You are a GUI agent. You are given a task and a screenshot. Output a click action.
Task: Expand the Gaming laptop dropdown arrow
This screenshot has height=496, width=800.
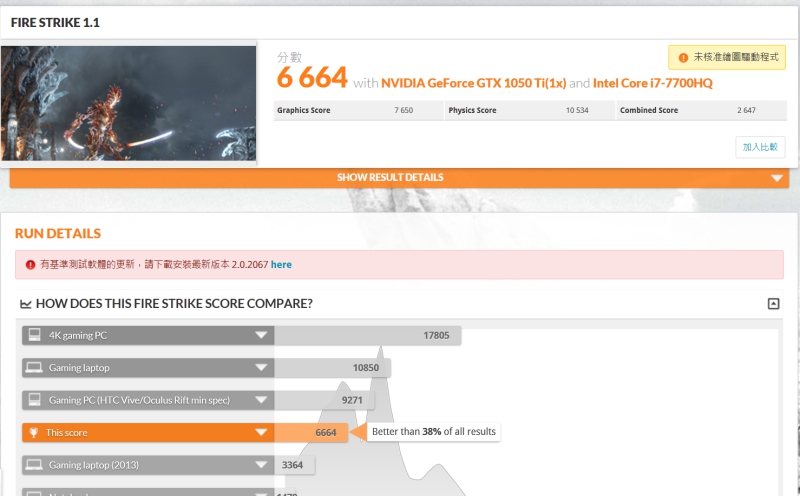[x=261, y=367]
